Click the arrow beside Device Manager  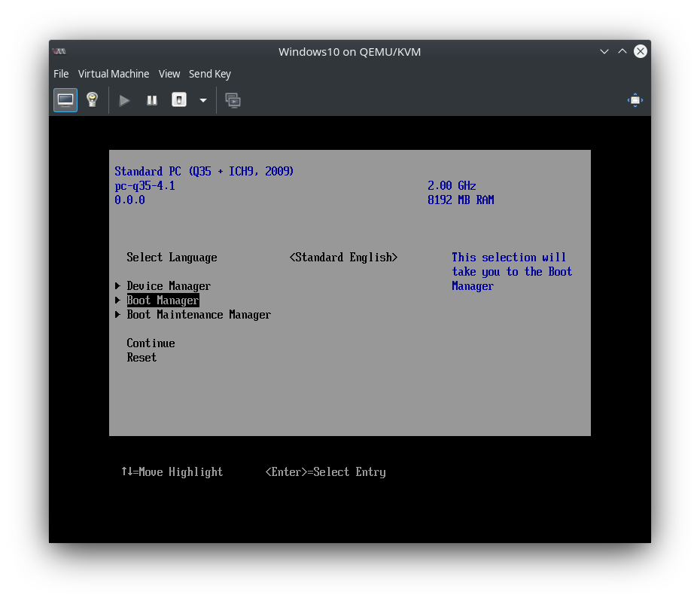[118, 285]
